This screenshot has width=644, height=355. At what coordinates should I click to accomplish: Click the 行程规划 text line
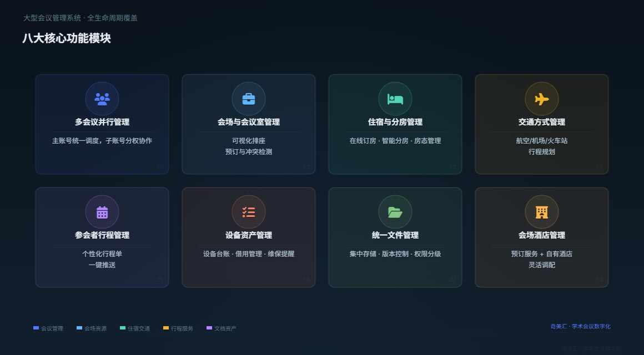coord(542,152)
